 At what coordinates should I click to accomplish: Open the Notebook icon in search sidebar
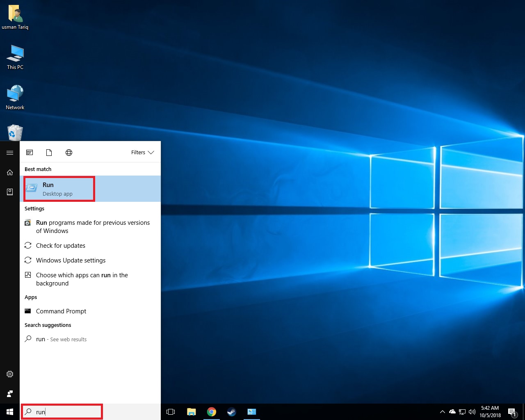pyautogui.click(x=10, y=192)
